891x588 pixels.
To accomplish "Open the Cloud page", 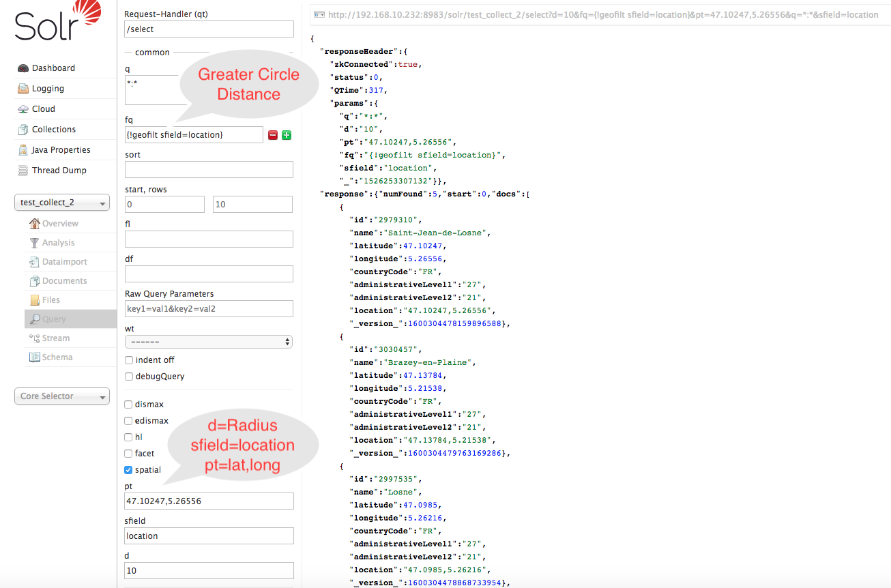I will point(44,109).
